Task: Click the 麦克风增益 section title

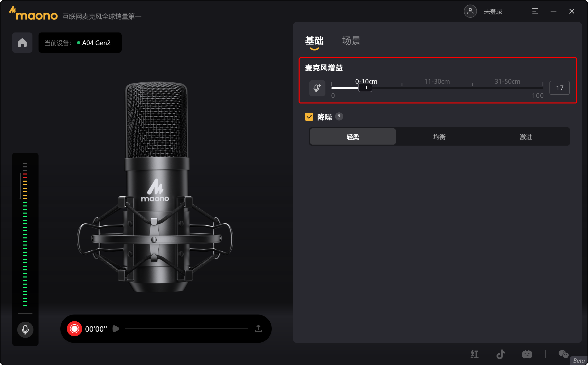Action: (x=324, y=68)
